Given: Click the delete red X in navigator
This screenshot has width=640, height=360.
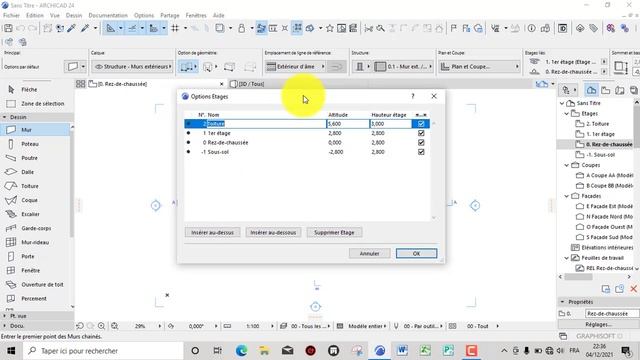Looking at the screenshot, I should (633, 289).
